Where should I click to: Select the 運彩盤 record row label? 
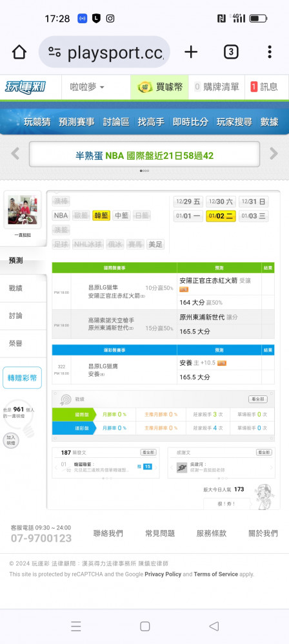point(74,428)
